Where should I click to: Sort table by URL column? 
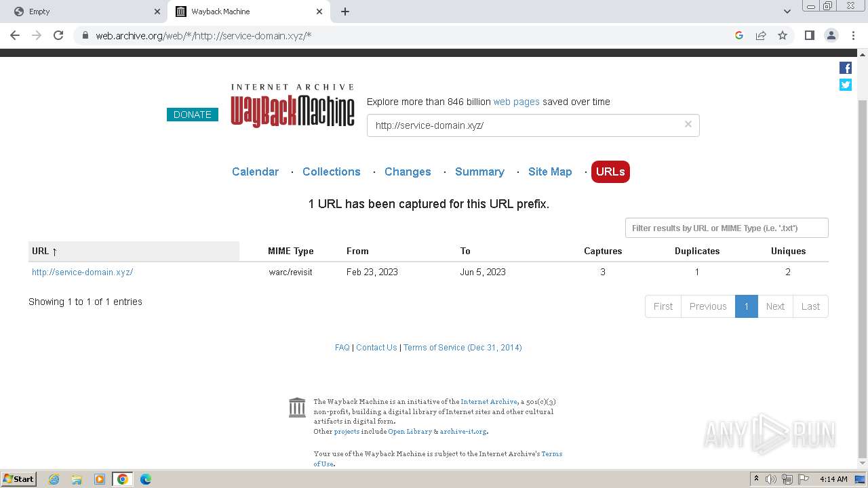click(x=134, y=251)
